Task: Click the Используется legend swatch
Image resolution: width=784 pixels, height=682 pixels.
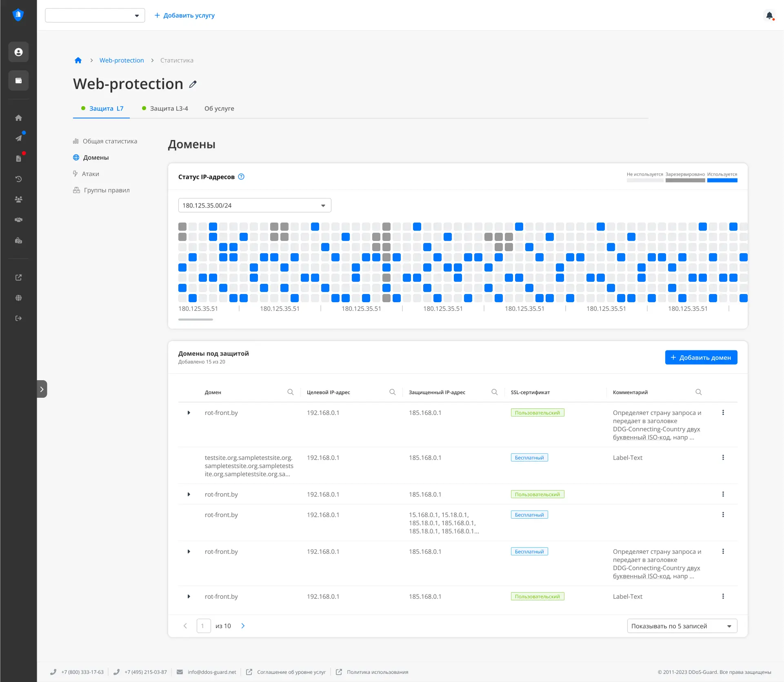Action: (722, 180)
